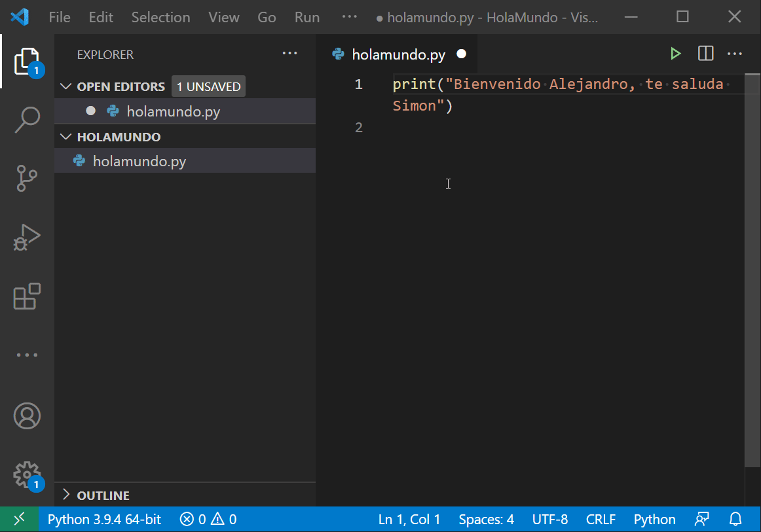Image resolution: width=761 pixels, height=532 pixels.
Task: Click line number 2 in gutter
Action: pyautogui.click(x=359, y=127)
